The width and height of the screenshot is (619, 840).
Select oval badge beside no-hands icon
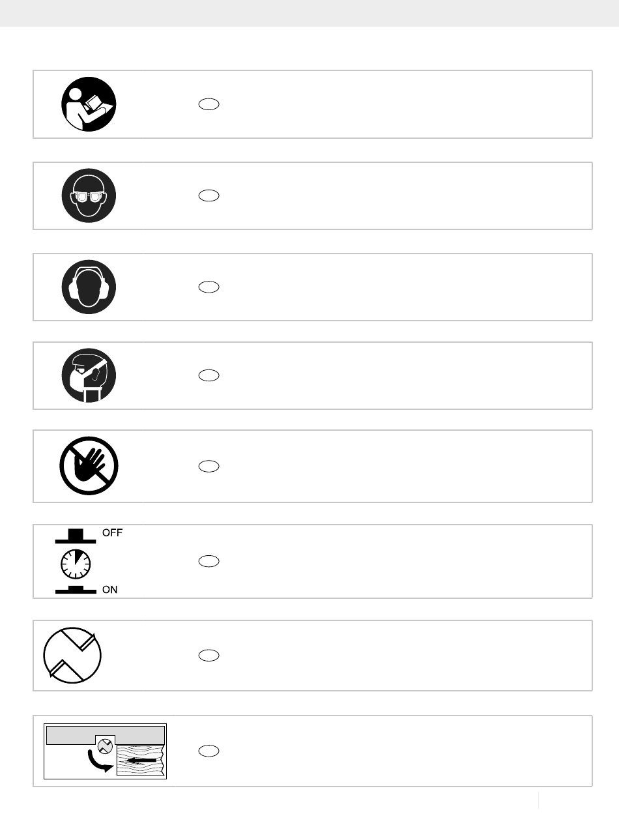tap(209, 466)
